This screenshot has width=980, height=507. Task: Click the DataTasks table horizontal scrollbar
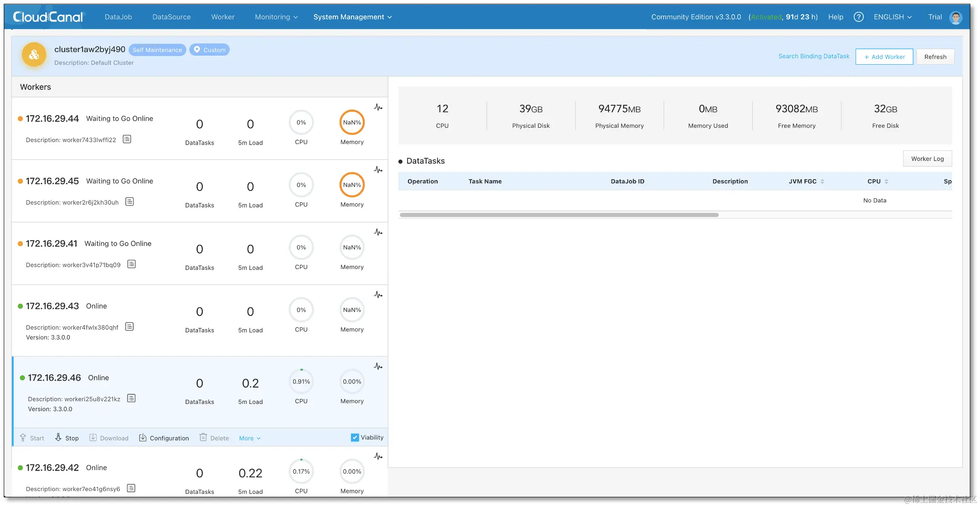pos(559,215)
